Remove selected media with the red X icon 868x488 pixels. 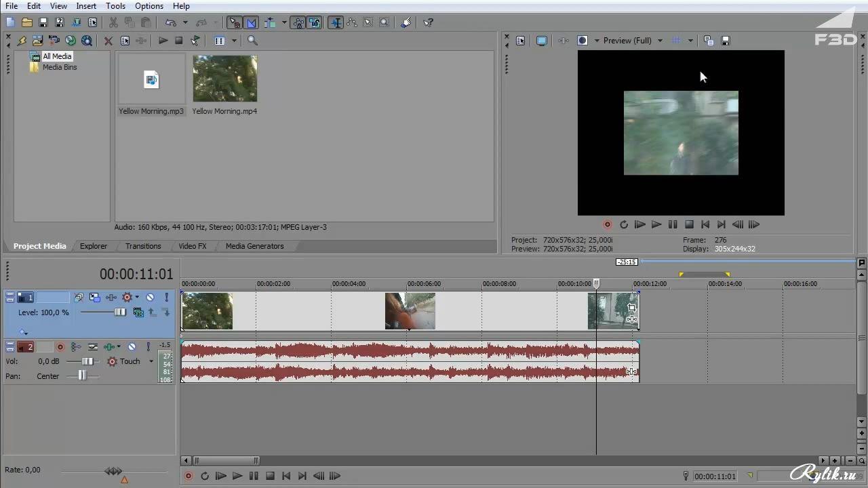pos(108,41)
